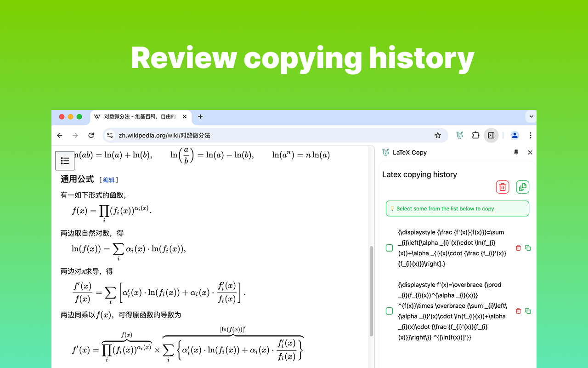Delete the first history entry with trash icon
Image resolution: width=588 pixels, height=368 pixels.
point(518,248)
